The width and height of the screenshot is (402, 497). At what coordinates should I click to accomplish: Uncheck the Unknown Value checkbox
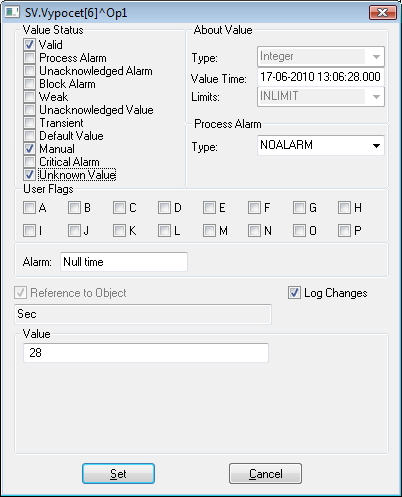click(29, 174)
